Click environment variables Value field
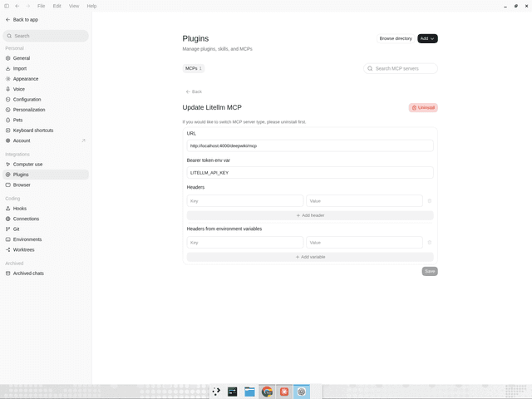The height and width of the screenshot is (399, 532). pos(364,243)
